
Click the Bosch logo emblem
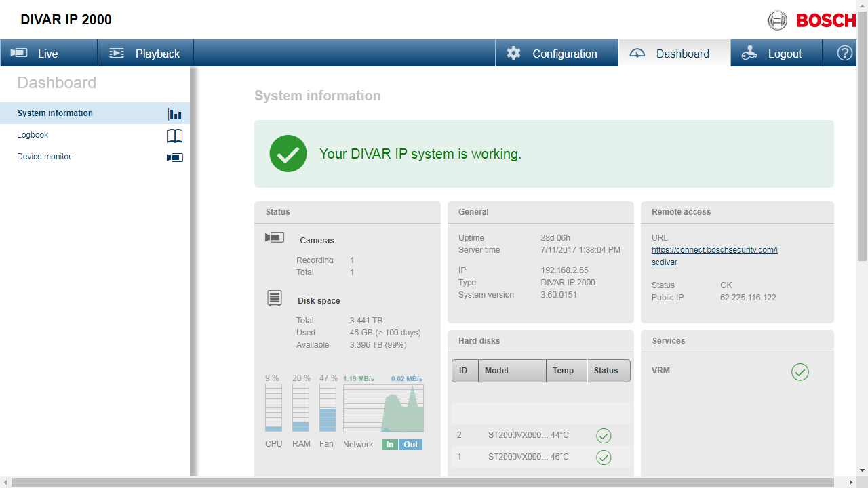pyautogui.click(x=777, y=20)
